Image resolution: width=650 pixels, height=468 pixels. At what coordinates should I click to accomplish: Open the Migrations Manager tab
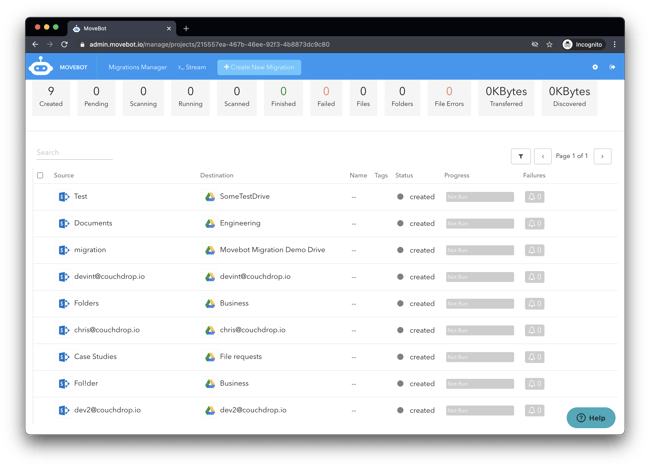click(138, 67)
